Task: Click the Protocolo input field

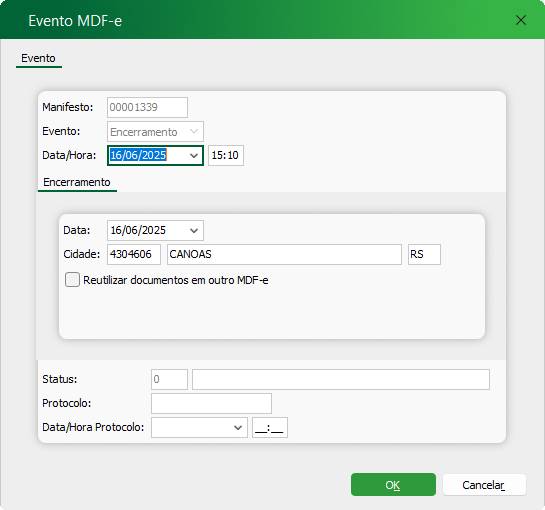Action: click(211, 403)
